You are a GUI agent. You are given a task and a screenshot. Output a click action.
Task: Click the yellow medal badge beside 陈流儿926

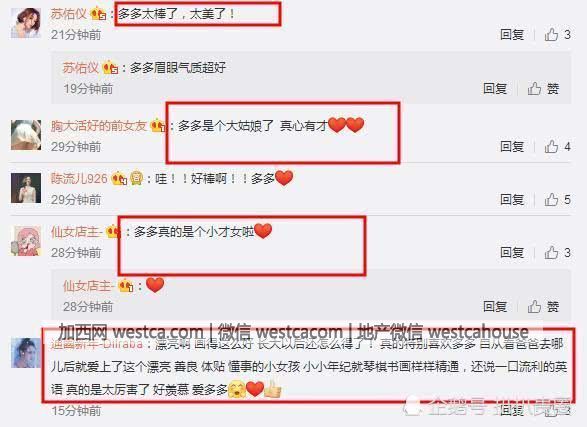tap(137, 178)
